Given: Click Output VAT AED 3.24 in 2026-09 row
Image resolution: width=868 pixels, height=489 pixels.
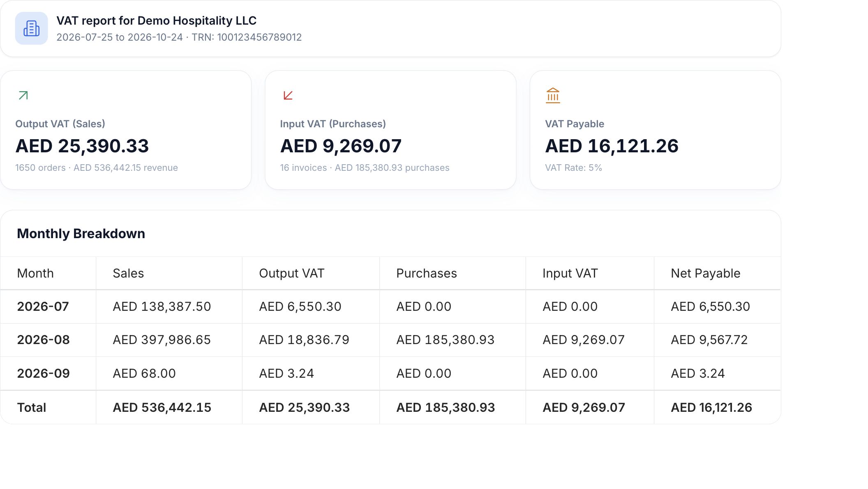Looking at the screenshot, I should click(286, 374).
